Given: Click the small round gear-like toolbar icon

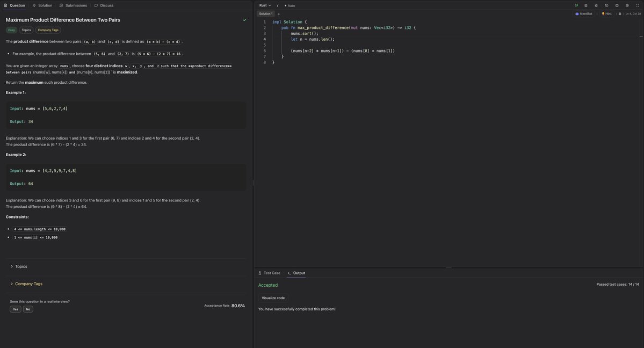Looking at the screenshot, I should (x=596, y=5).
